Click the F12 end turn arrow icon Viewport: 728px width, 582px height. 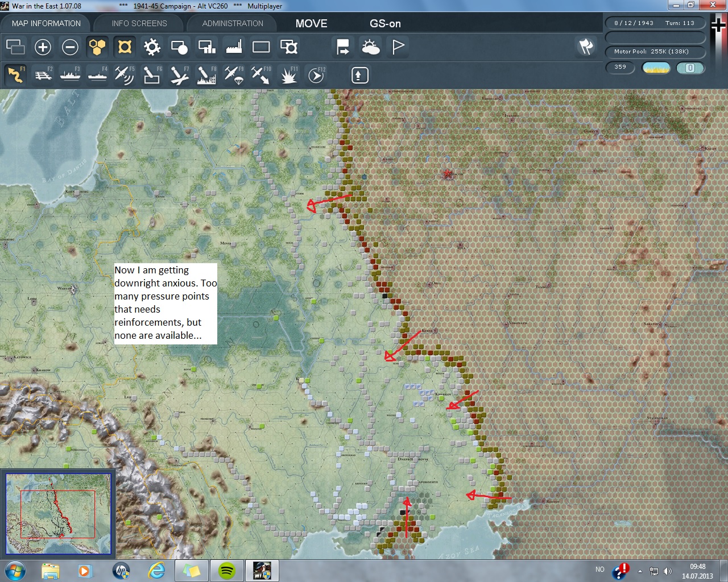pyautogui.click(x=316, y=75)
